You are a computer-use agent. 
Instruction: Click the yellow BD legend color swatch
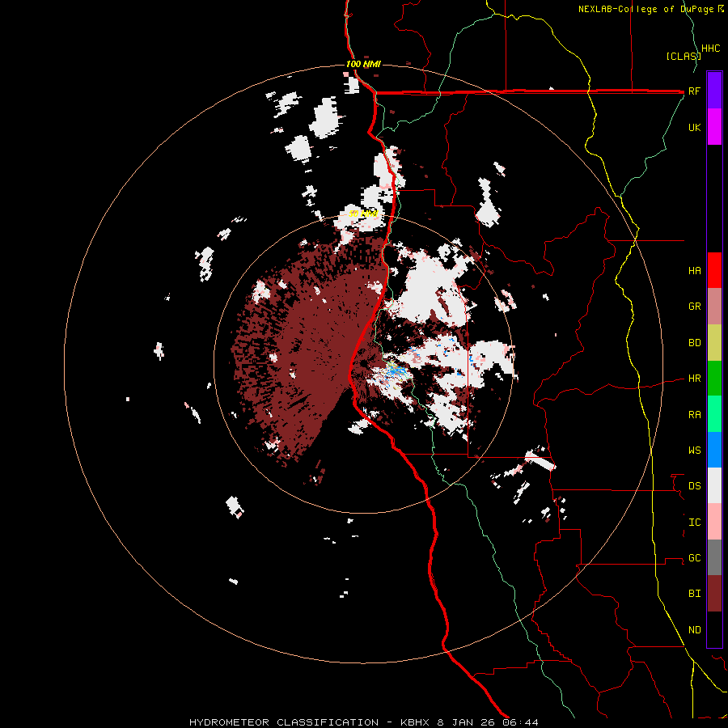[714, 343]
